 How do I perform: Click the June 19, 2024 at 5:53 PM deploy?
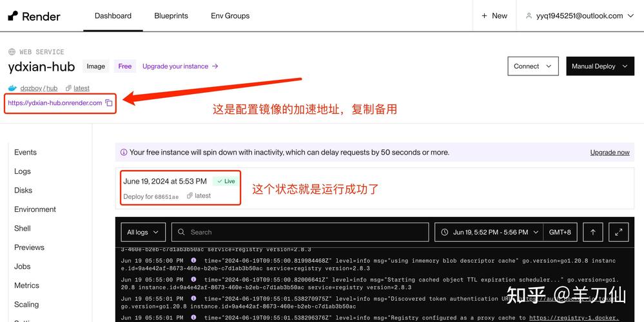[165, 182]
